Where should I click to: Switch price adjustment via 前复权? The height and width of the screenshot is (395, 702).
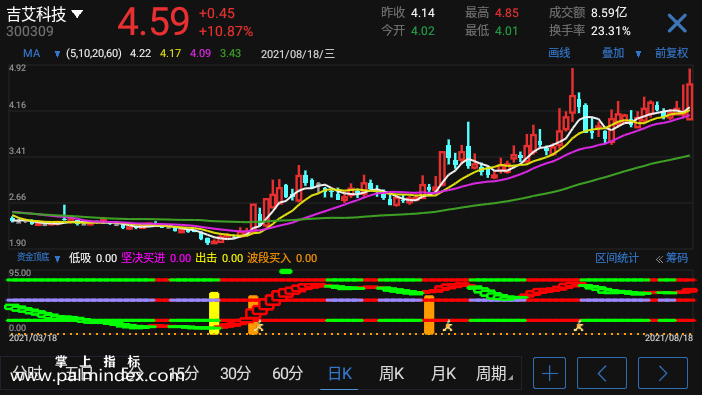coord(672,53)
